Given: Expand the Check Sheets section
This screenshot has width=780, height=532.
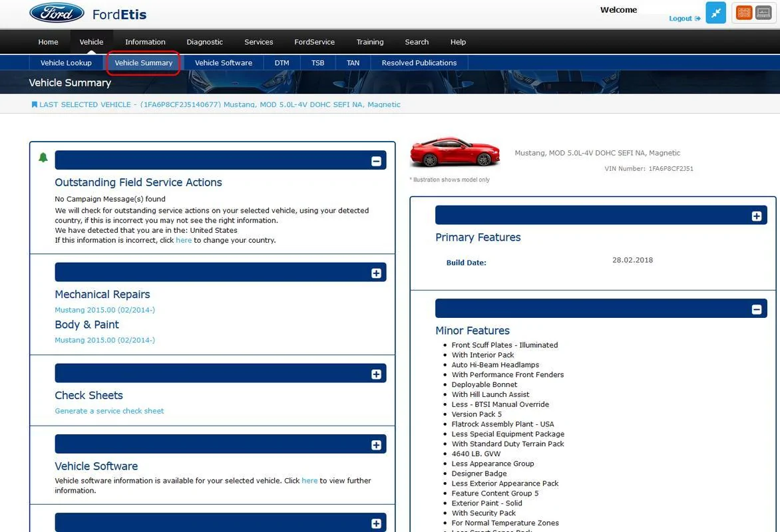Looking at the screenshot, I should pos(376,374).
